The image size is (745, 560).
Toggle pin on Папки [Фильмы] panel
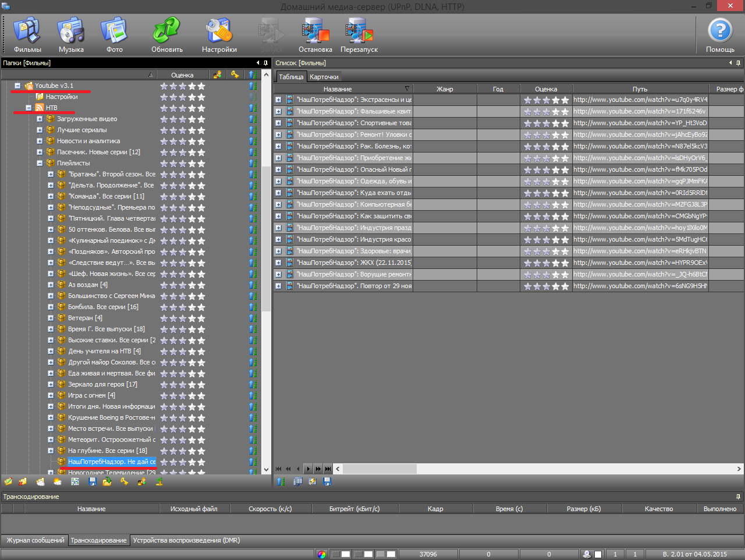265,63
